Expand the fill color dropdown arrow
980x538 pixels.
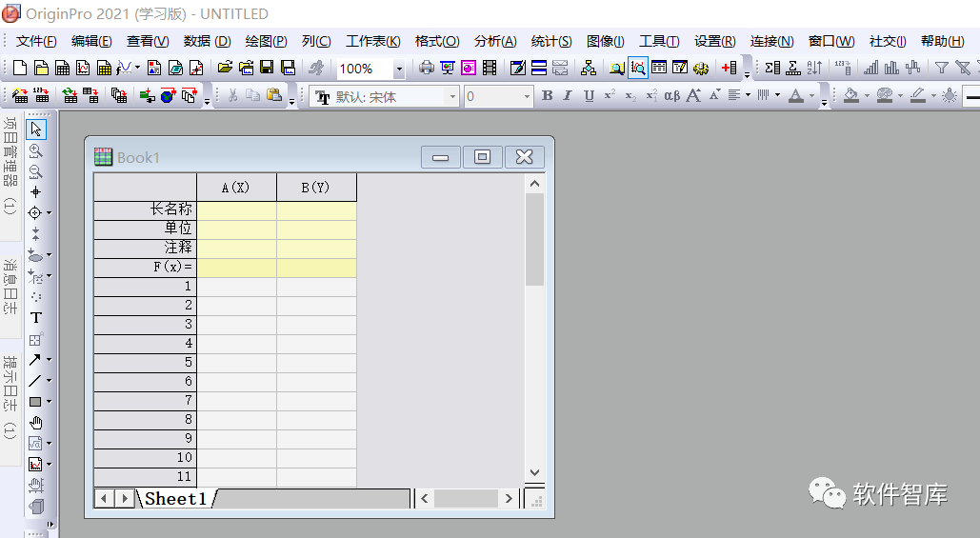[x=867, y=95]
